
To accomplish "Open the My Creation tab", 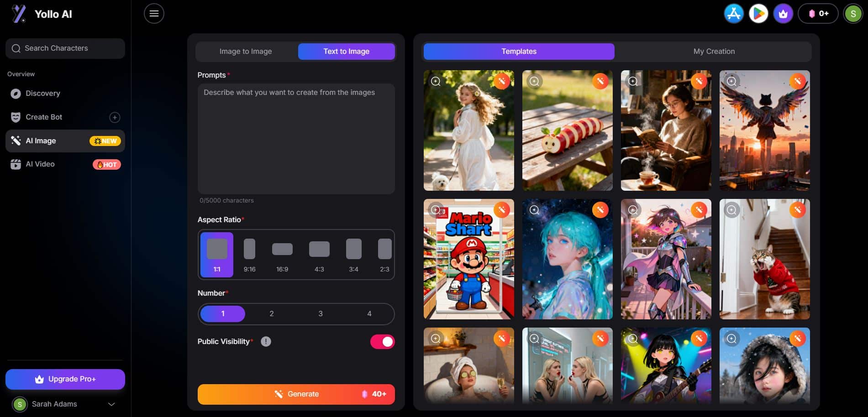I will coord(714,52).
